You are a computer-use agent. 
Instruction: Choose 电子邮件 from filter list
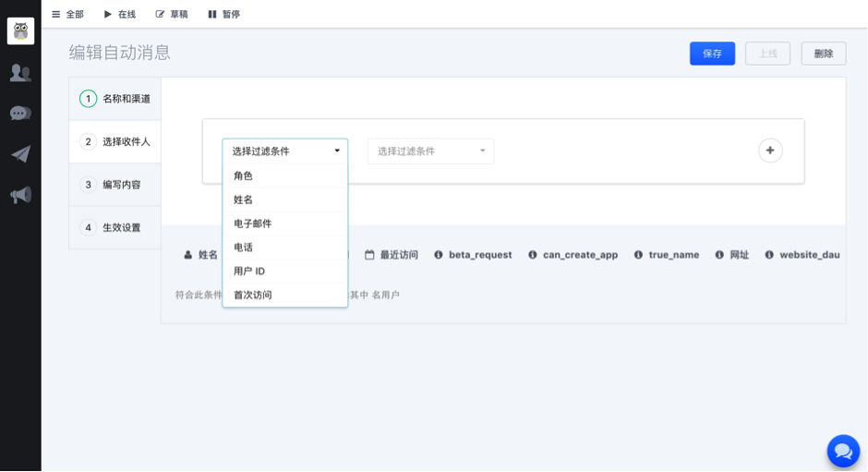253,224
